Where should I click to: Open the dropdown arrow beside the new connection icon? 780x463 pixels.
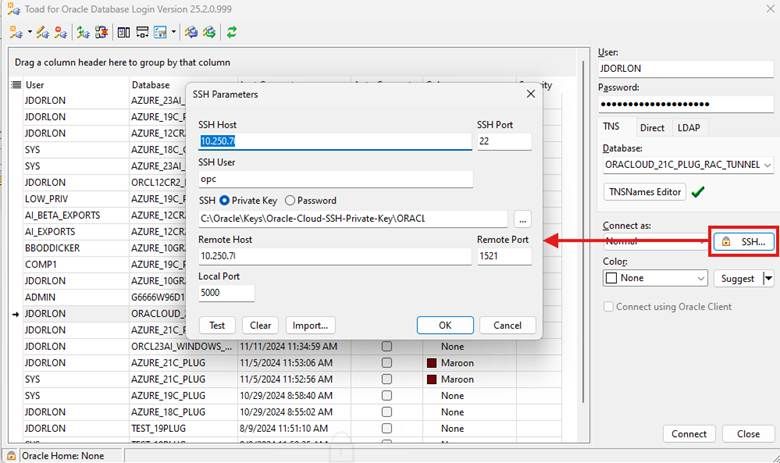coord(29,32)
